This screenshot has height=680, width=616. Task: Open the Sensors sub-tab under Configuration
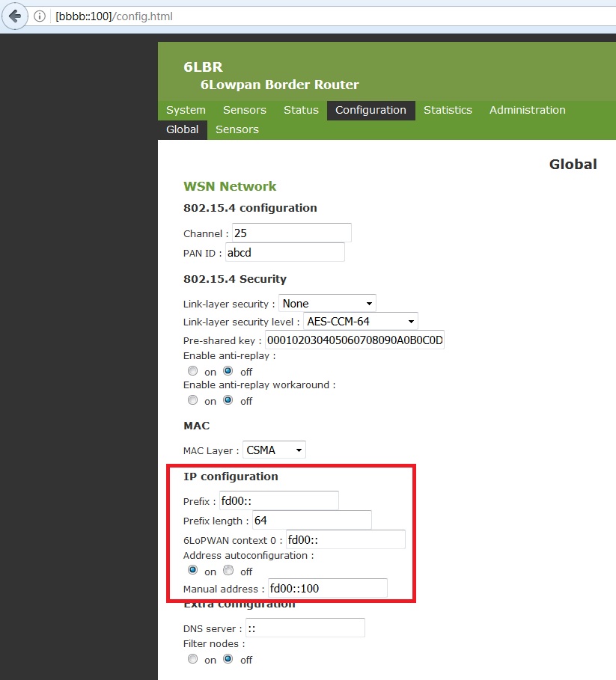click(237, 129)
